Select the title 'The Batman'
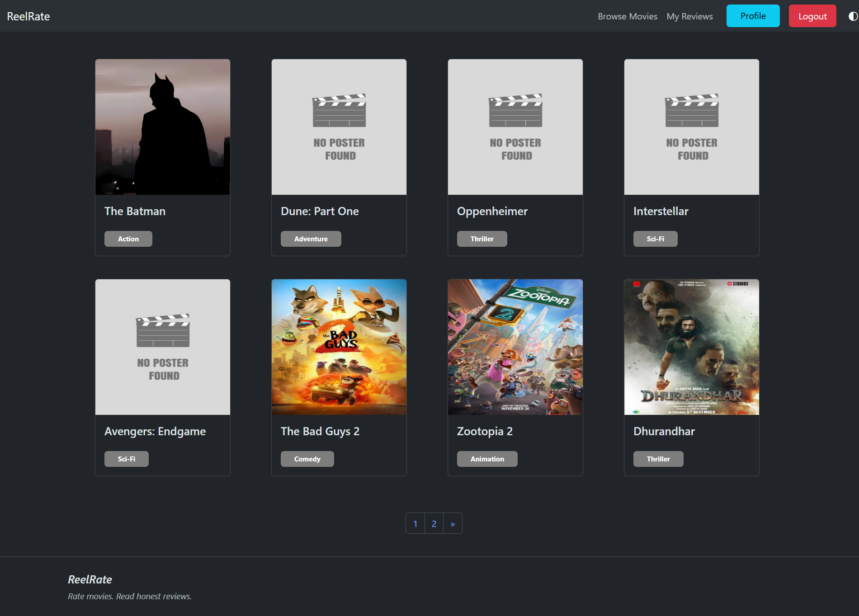The image size is (859, 616). 135,211
